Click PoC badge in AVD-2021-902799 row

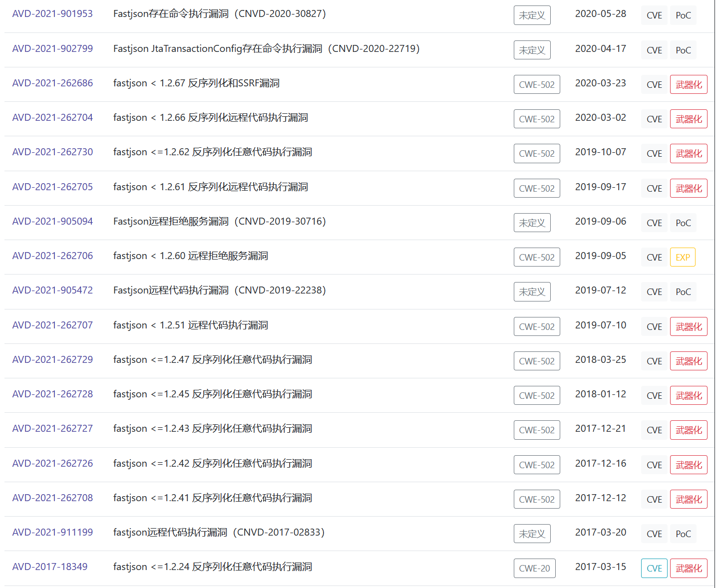683,50
